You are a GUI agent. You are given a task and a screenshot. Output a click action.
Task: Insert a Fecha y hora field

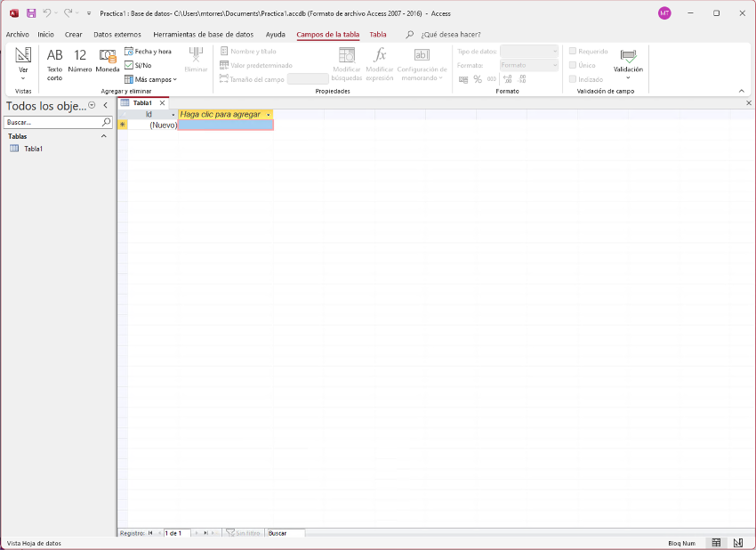[x=148, y=52]
